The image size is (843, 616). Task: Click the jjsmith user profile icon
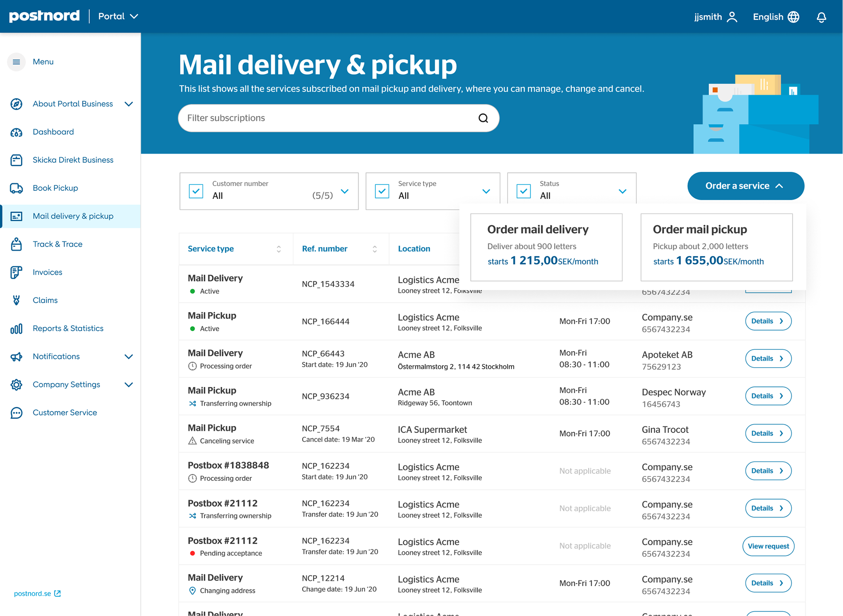(732, 17)
